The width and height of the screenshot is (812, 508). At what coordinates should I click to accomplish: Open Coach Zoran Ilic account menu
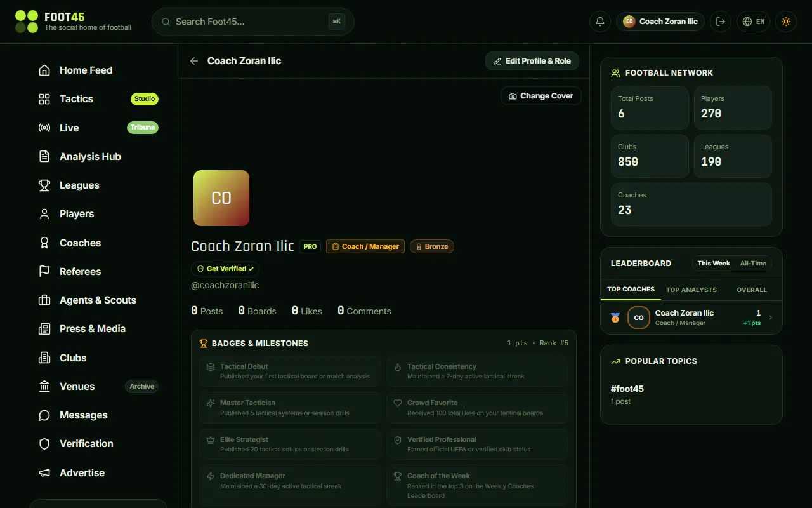pos(660,22)
